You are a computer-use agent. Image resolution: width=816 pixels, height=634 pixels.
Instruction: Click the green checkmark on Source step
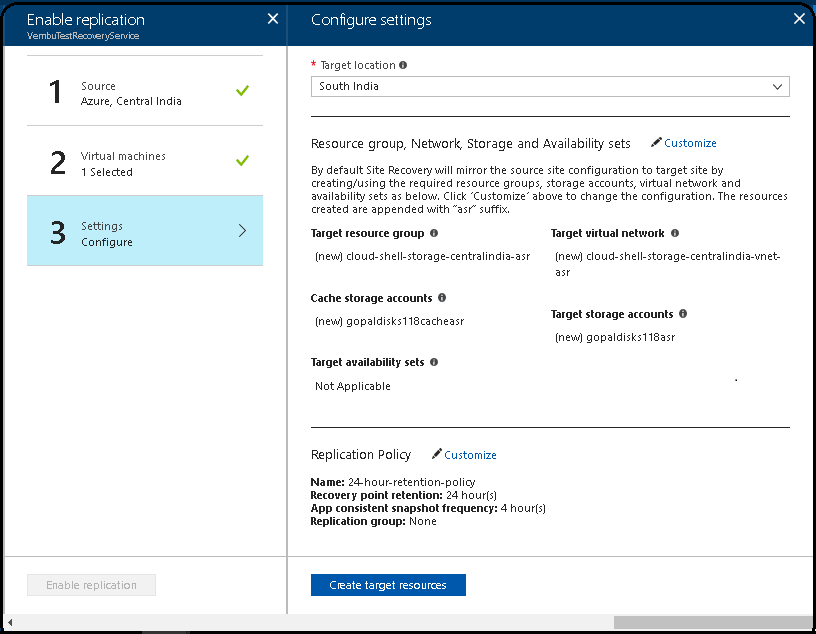(242, 91)
